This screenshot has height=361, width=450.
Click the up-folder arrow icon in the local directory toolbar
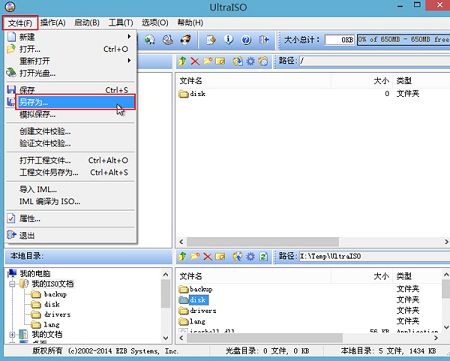pos(182,256)
